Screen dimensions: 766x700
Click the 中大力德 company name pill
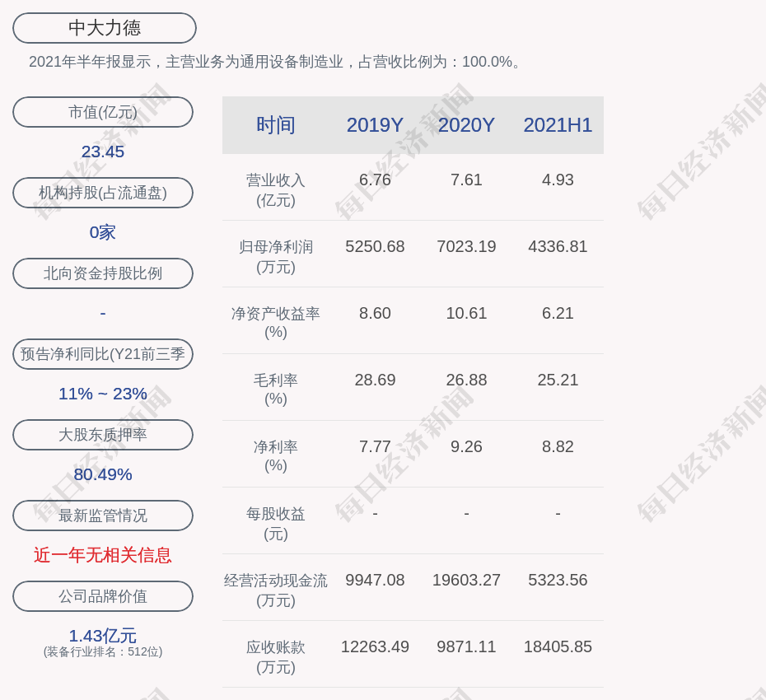tap(105, 28)
